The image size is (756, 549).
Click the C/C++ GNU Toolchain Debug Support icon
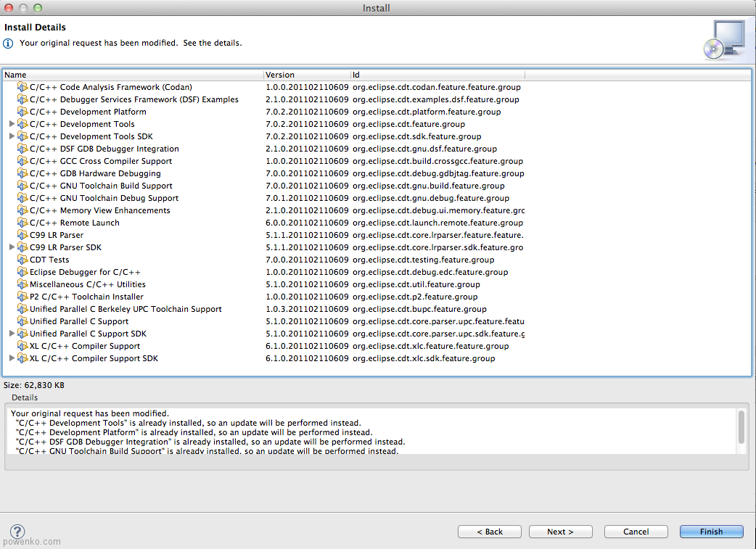22,198
